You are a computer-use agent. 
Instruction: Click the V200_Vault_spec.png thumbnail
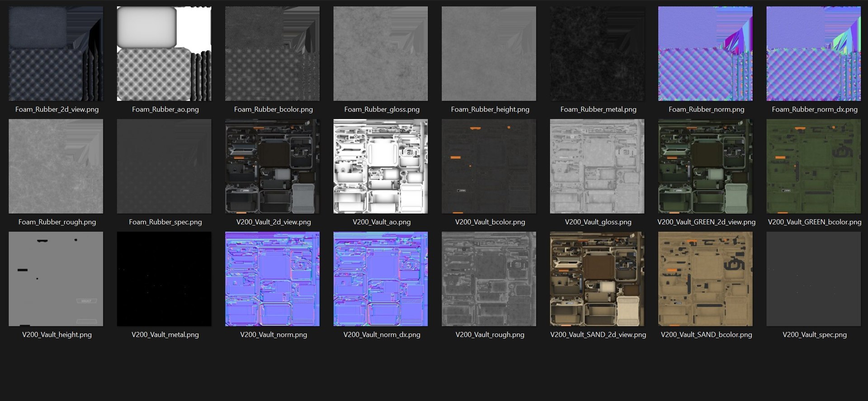point(814,279)
